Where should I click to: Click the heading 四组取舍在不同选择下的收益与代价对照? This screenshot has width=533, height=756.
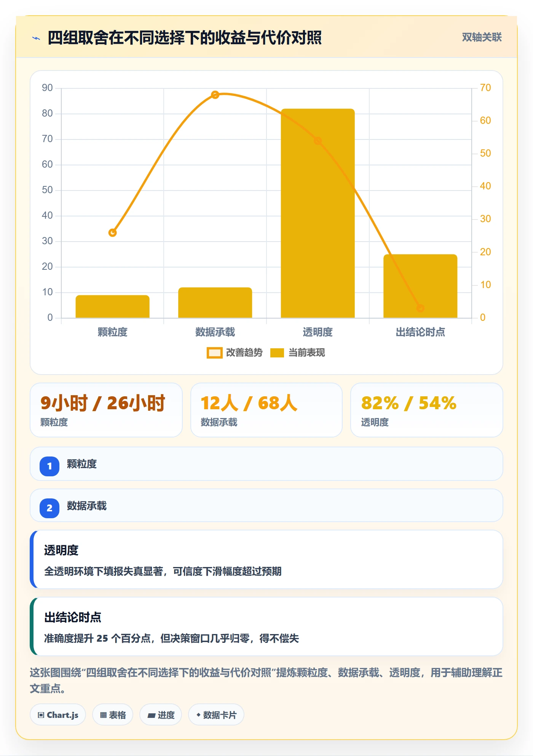[185, 38]
